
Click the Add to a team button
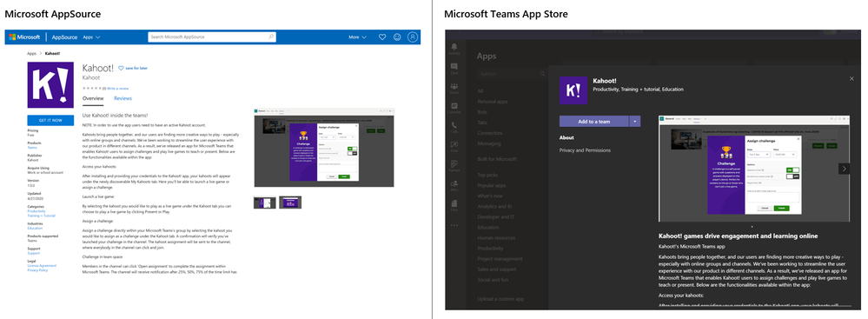[x=594, y=122]
